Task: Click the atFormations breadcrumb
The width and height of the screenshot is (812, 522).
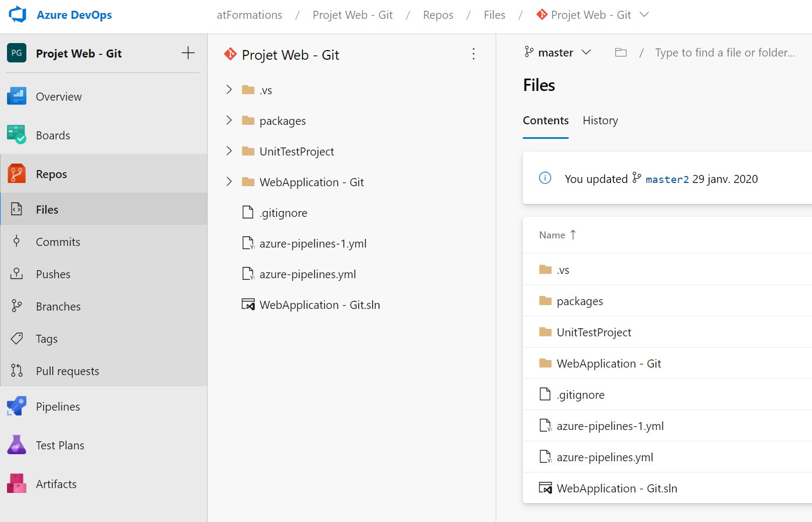Action: 249,15
